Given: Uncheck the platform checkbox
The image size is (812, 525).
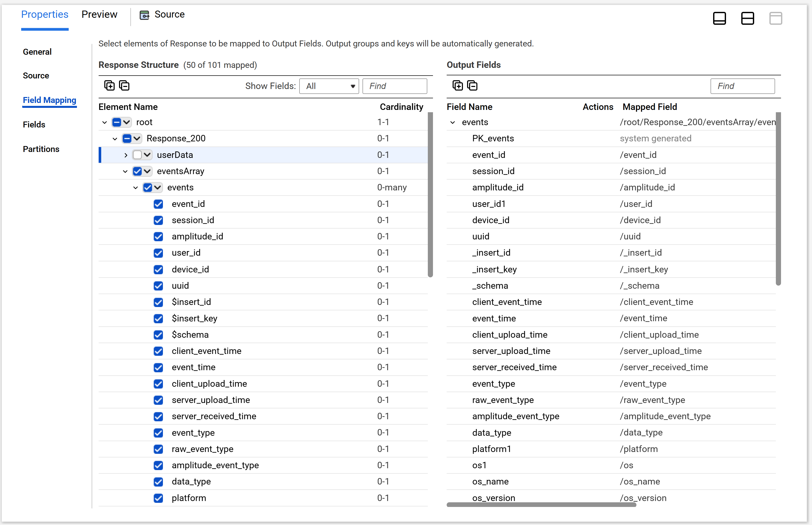Looking at the screenshot, I should pyautogui.click(x=158, y=498).
